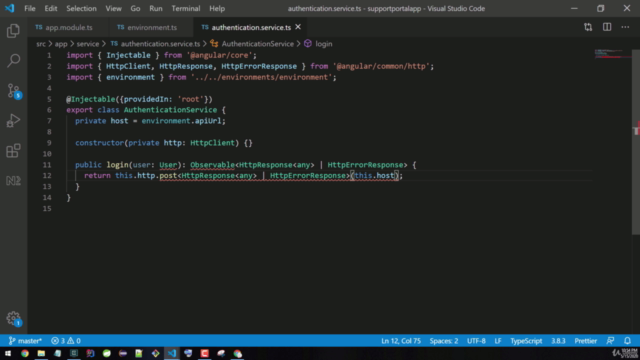The image size is (640, 360).
Task: Open the Search view in activity bar
Action: click(x=13, y=60)
